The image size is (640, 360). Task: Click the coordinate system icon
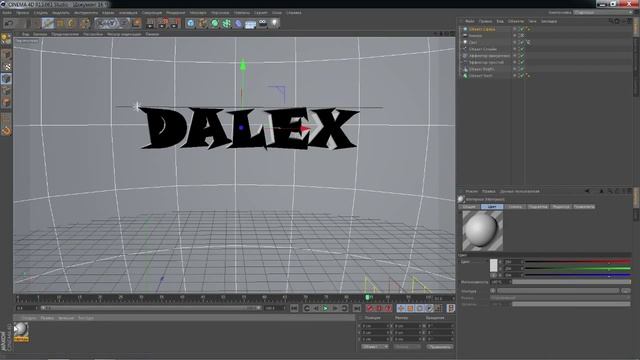click(x=137, y=23)
